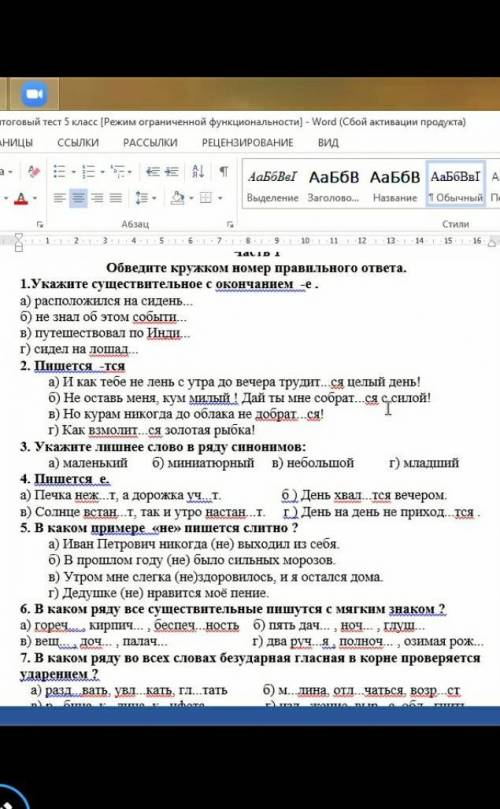The image size is (500, 809).
Task: Toggle paragraph marks display
Action: (223, 171)
